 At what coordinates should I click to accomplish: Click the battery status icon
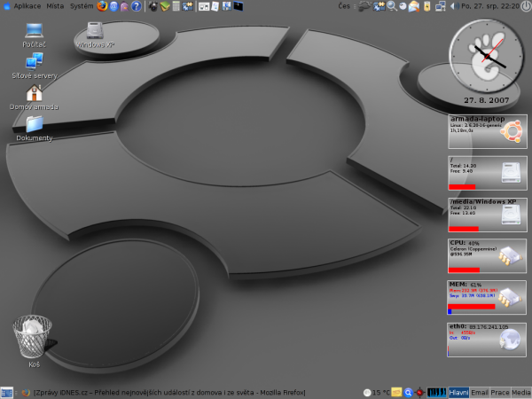427,6
